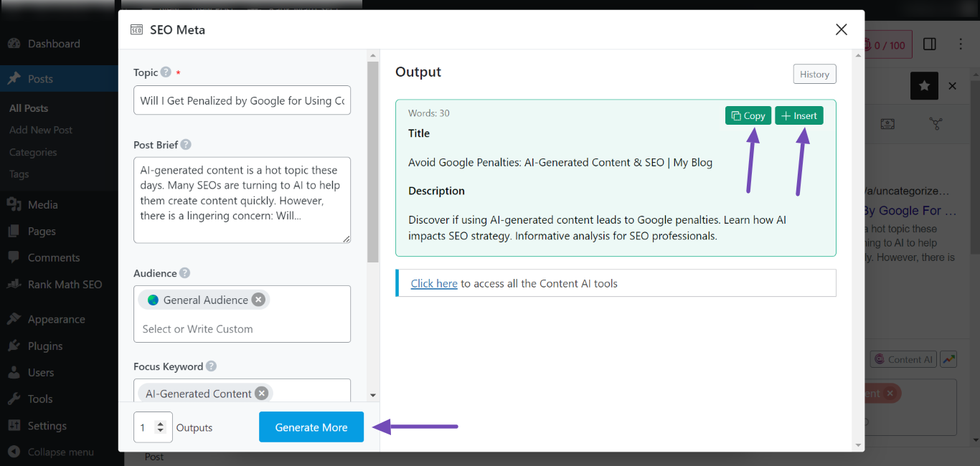Collapse the WordPress admin menu
Viewport: 980px width, 466px height.
pos(50,452)
